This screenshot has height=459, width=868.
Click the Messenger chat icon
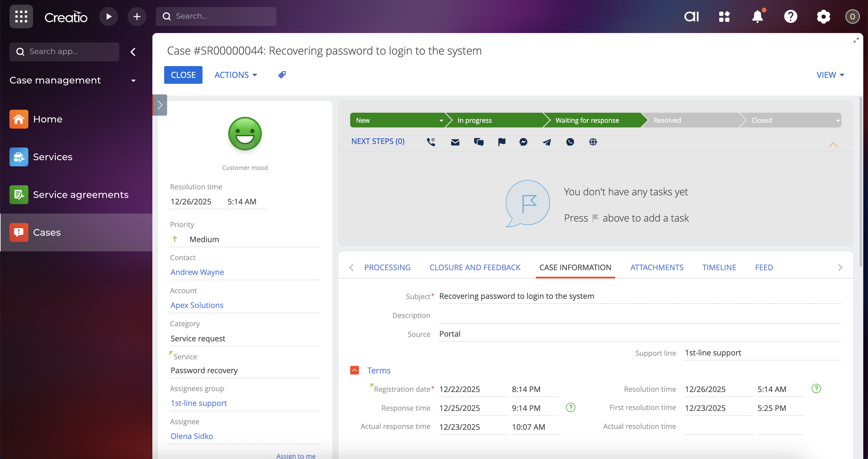click(x=523, y=142)
